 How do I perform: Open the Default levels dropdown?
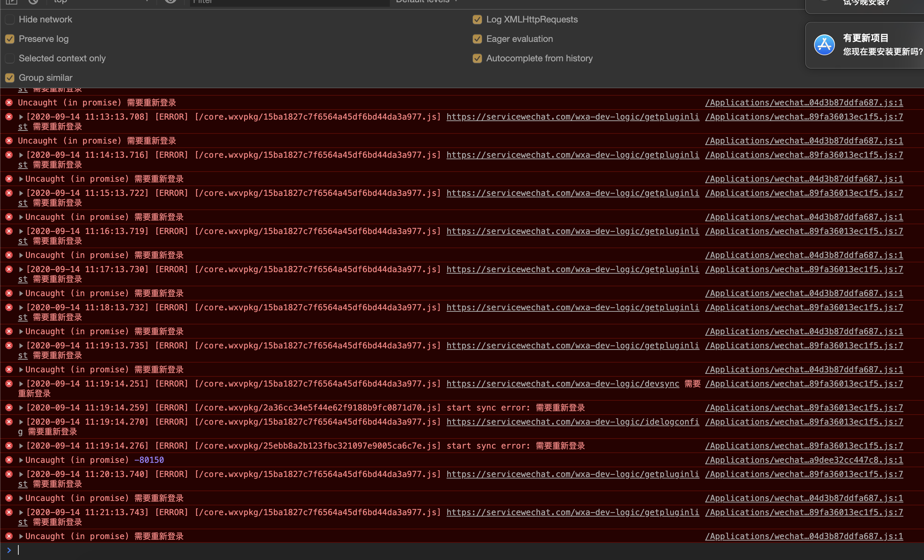(427, 1)
